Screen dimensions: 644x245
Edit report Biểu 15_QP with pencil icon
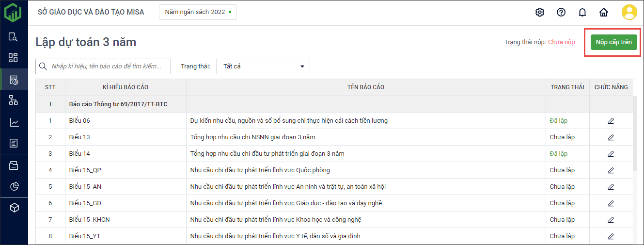coord(611,170)
